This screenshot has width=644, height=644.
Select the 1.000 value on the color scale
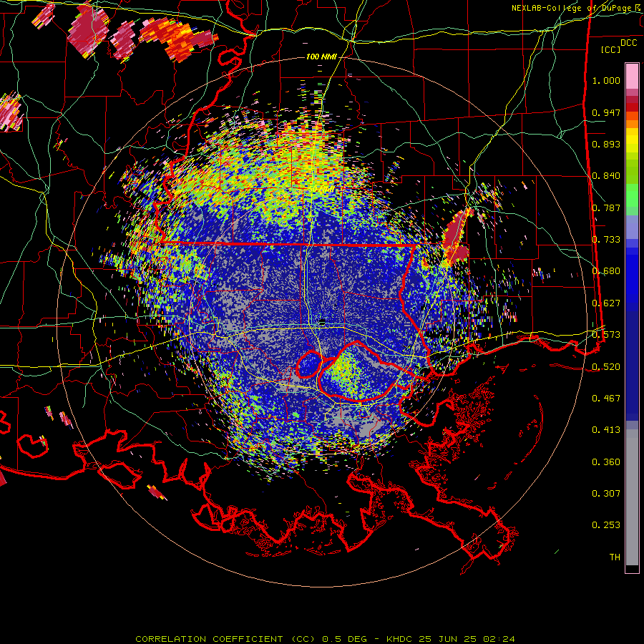[606, 80]
